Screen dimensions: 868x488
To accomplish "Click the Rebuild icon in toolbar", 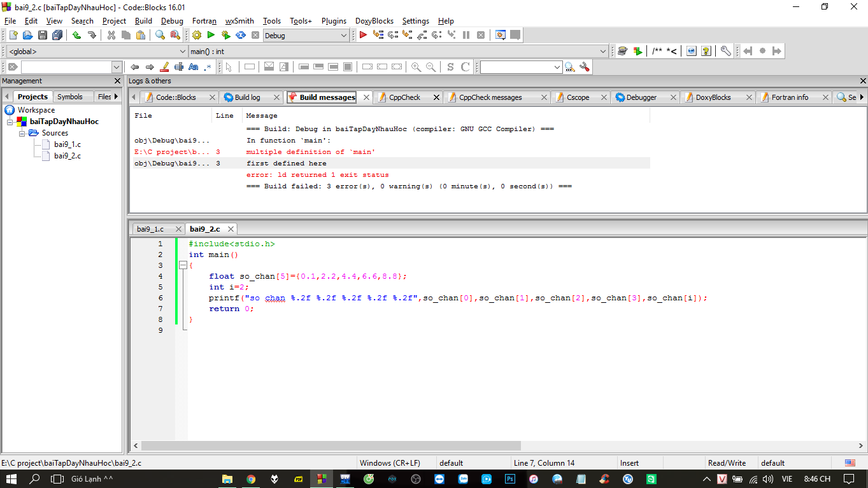I will click(241, 36).
